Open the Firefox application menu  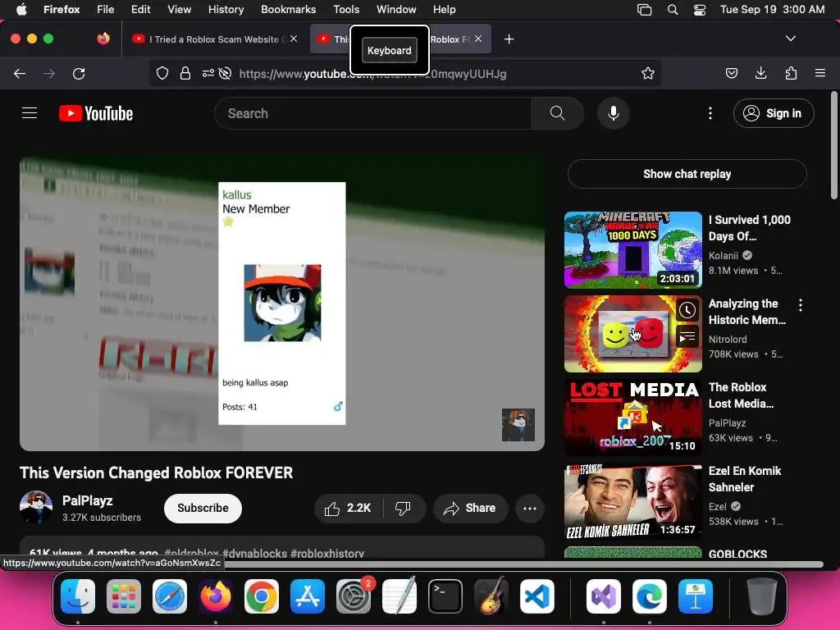(820, 73)
